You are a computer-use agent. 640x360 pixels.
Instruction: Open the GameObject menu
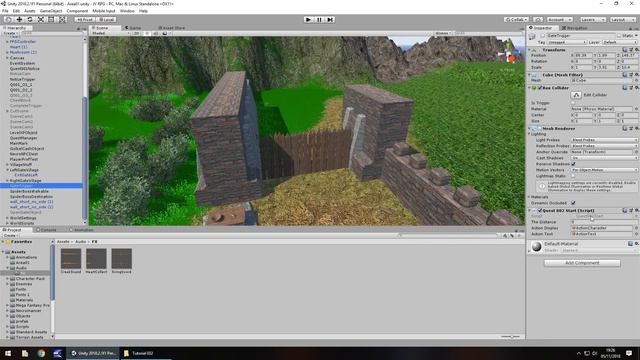[51, 11]
